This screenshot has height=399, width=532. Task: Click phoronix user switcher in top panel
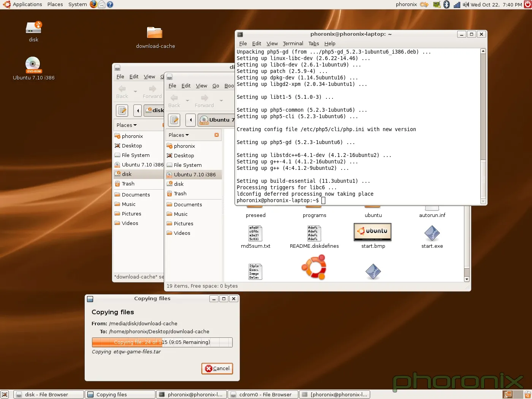tap(406, 5)
